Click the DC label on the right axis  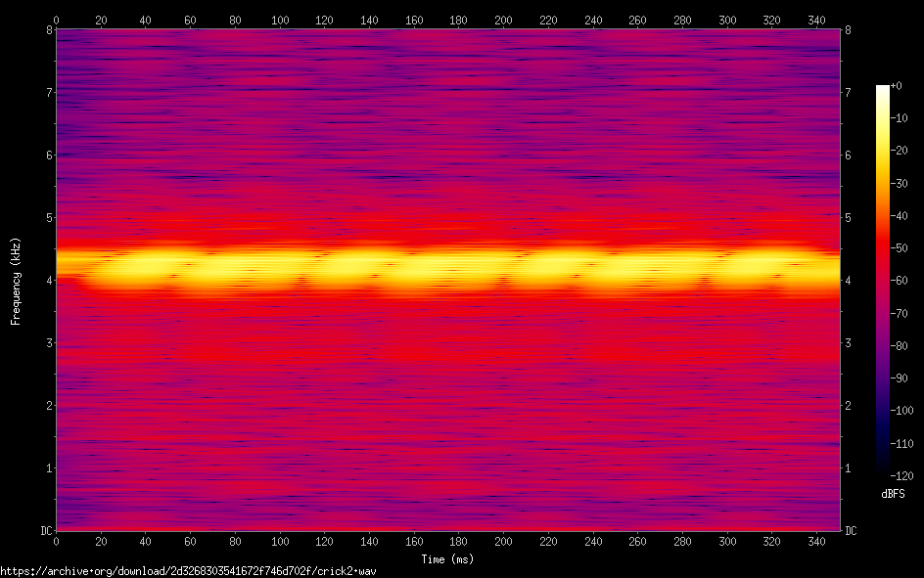(x=851, y=530)
